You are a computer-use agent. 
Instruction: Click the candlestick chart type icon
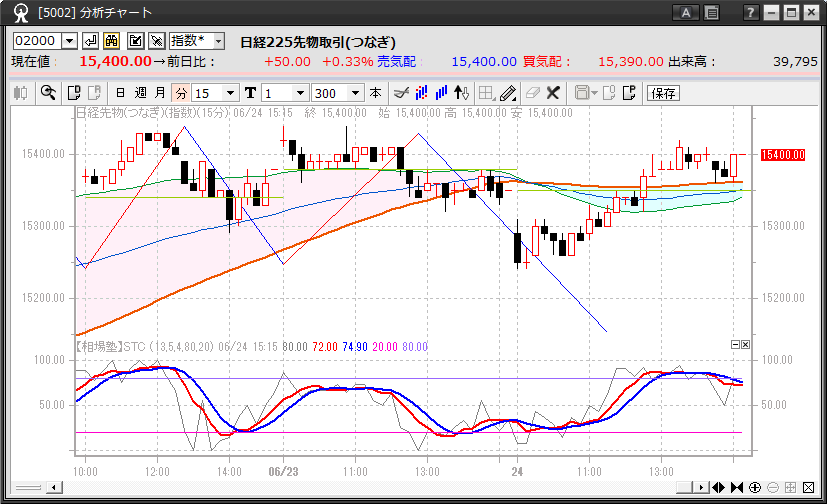point(20,93)
